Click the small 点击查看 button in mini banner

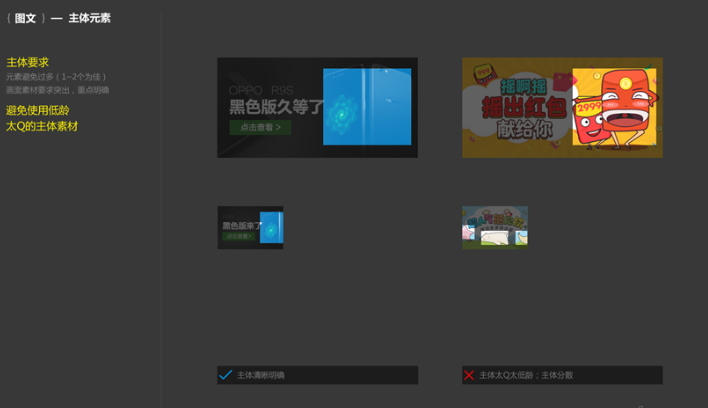point(239,236)
